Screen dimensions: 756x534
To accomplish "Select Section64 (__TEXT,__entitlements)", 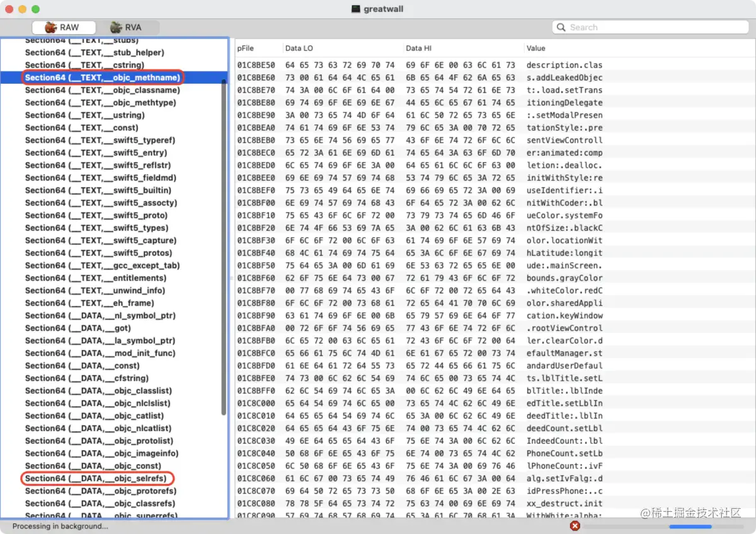I will pyautogui.click(x=96, y=278).
